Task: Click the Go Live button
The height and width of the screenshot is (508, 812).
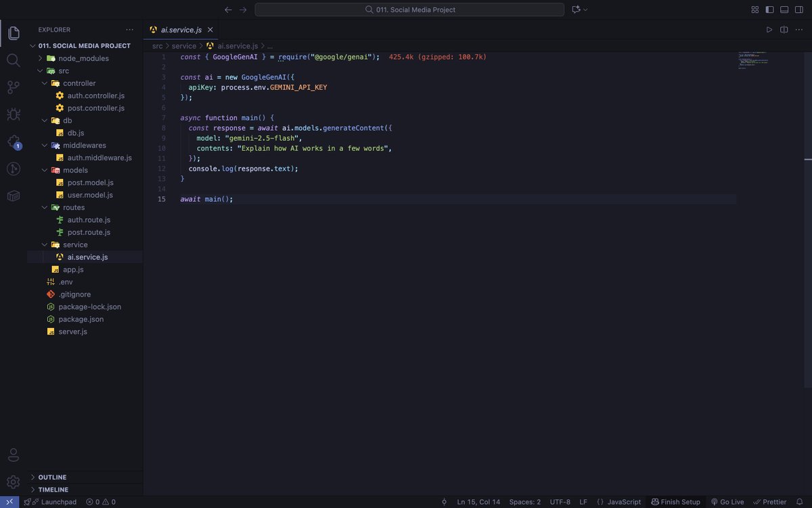Action: click(727, 502)
